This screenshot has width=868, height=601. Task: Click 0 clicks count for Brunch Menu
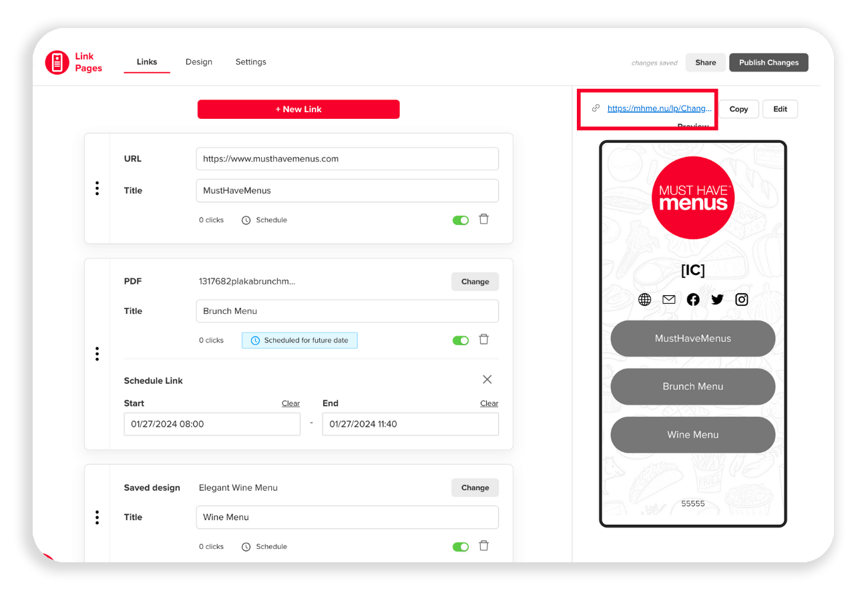211,340
